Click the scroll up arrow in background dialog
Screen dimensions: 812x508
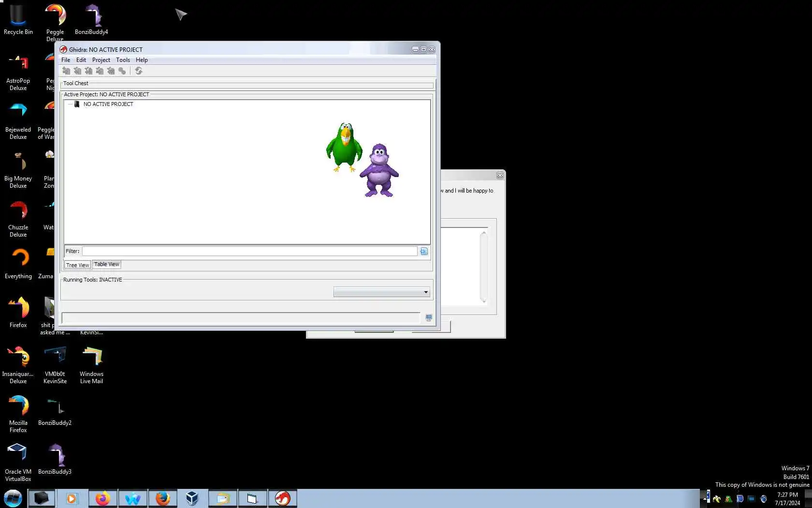pos(483,233)
